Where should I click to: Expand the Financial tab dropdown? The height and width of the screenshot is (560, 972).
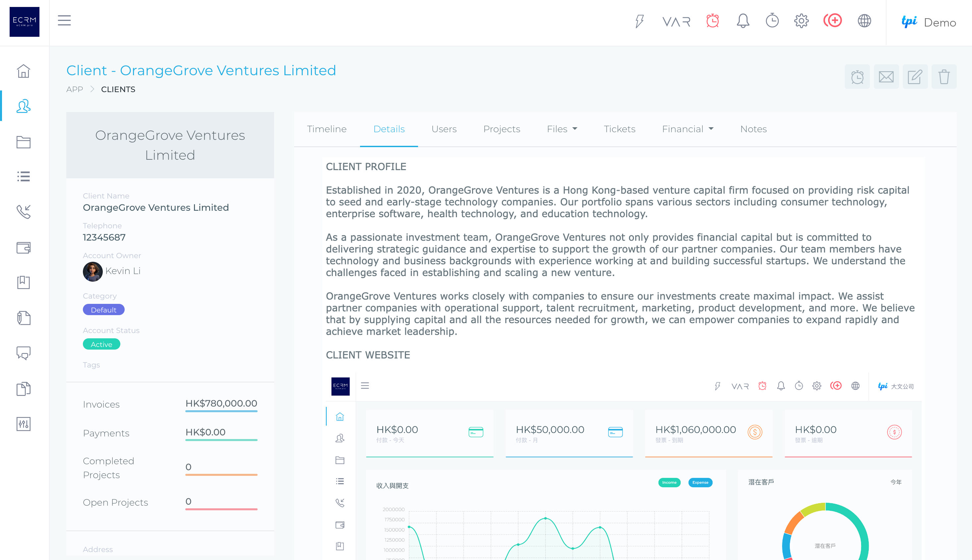click(x=688, y=129)
